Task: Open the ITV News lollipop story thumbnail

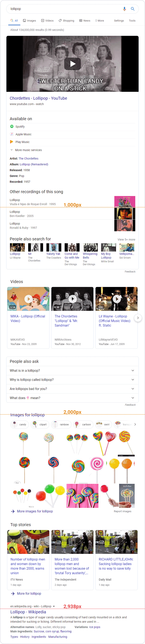Action: (28, 542)
